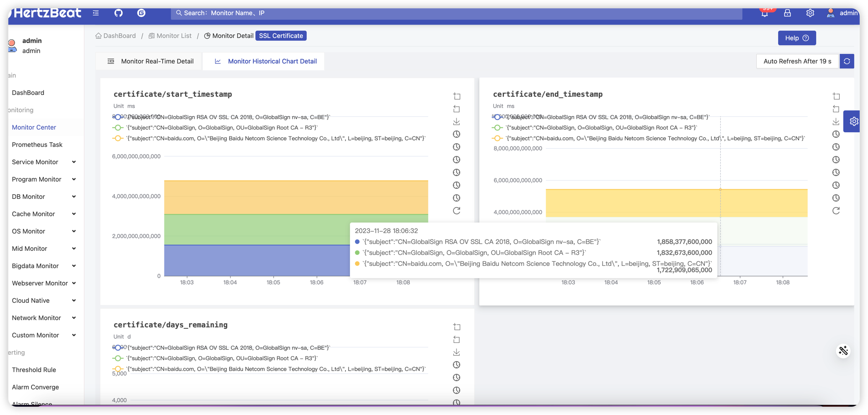Click the lock screen icon

point(787,13)
